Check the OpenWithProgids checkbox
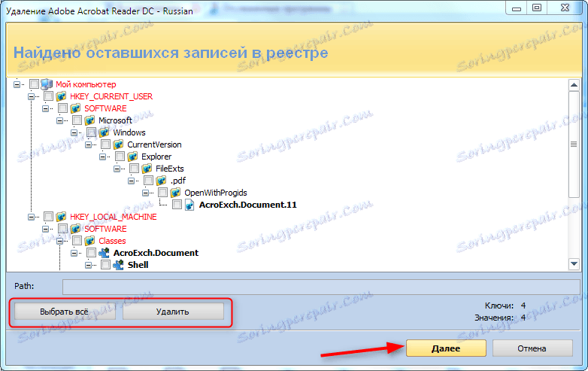 (162, 193)
